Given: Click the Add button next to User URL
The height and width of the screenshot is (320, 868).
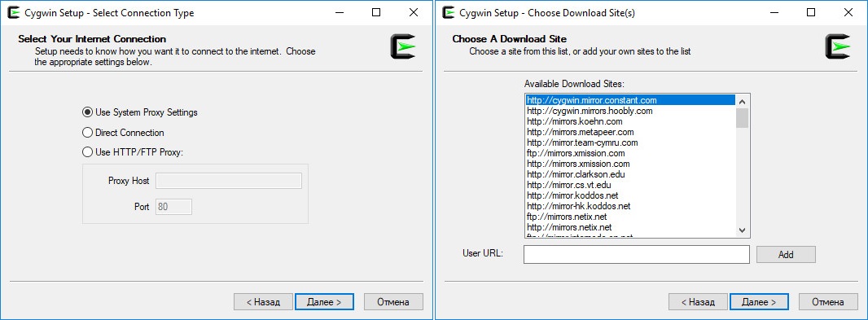Looking at the screenshot, I should click(786, 255).
